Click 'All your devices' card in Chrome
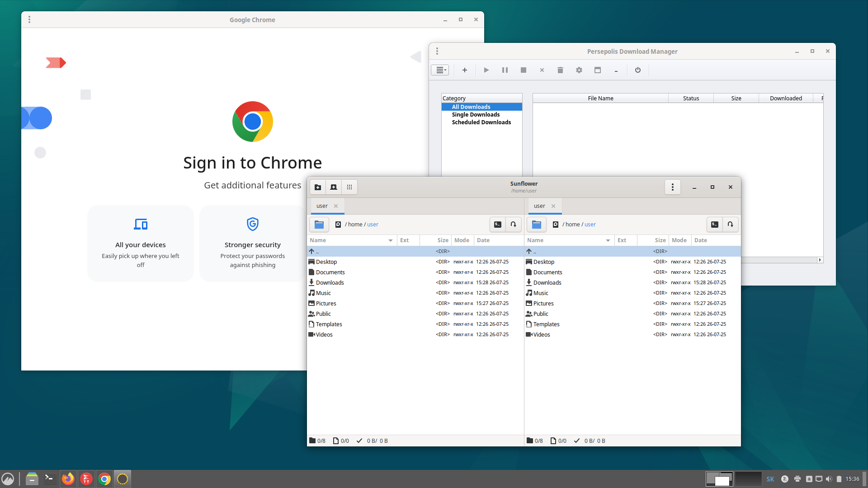Screen dimensions: 868x488 (141, 244)
